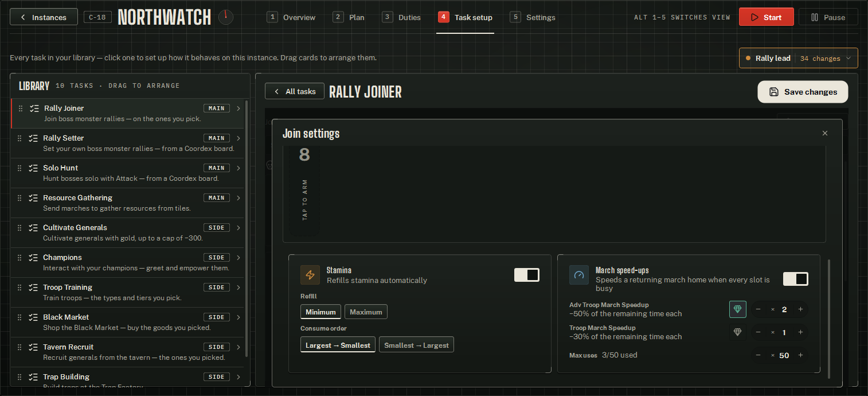This screenshot has height=396, width=868.
Task: Click the checklist icon on Black Market
Action: coord(34,317)
